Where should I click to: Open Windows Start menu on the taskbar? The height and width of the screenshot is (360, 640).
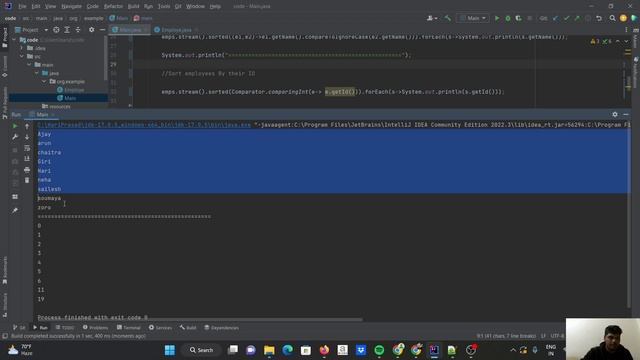(x=170, y=350)
